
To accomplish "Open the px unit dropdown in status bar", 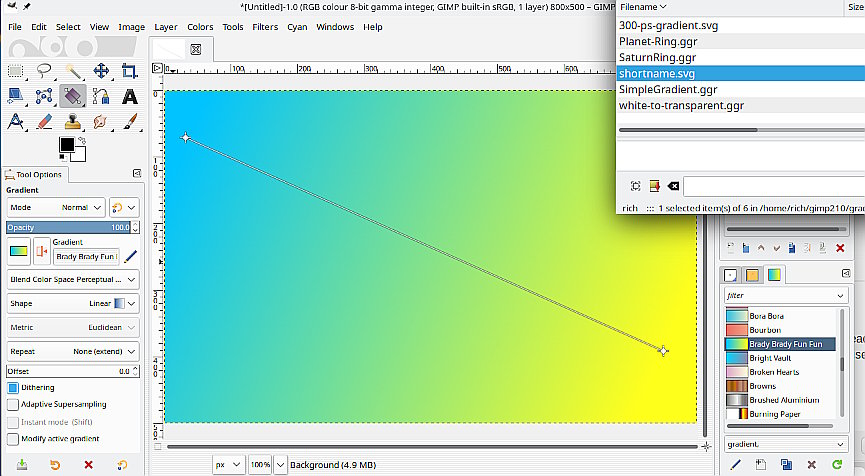I will [228, 464].
